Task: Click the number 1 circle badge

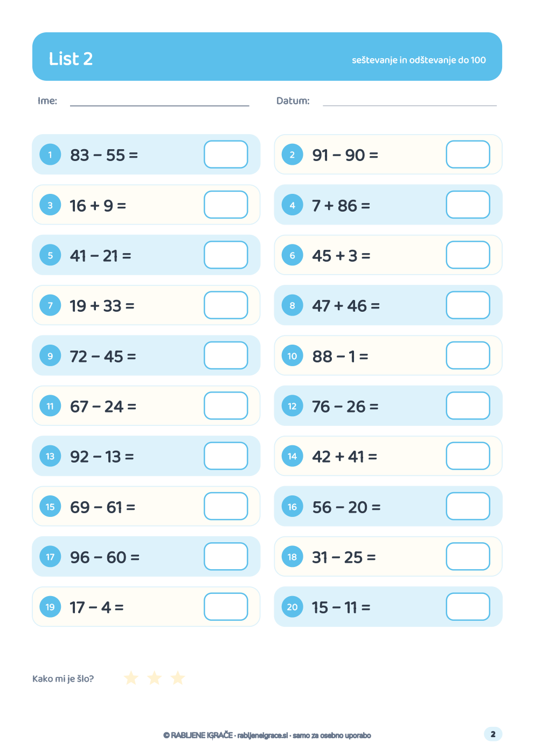Action: coord(50,155)
